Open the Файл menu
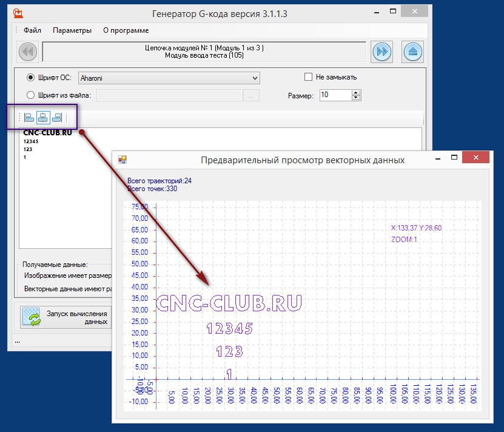The height and width of the screenshot is (432, 504). click(32, 30)
